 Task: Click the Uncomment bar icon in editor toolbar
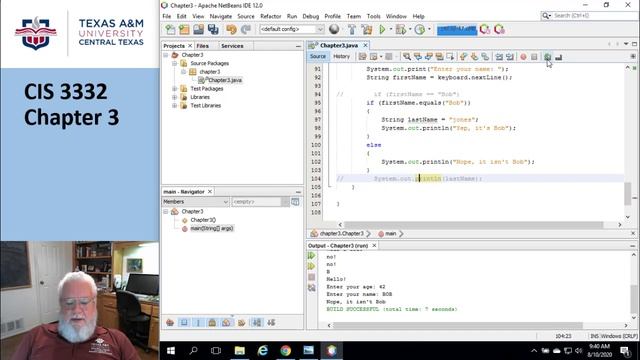pos(558,57)
